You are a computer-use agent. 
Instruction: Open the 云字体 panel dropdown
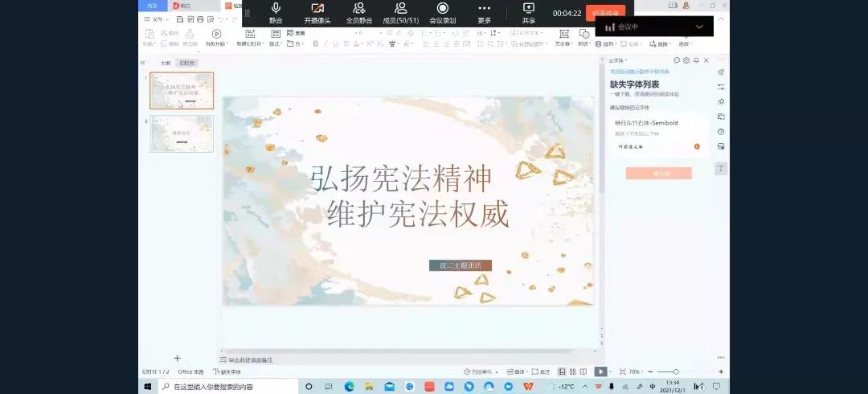click(617, 60)
